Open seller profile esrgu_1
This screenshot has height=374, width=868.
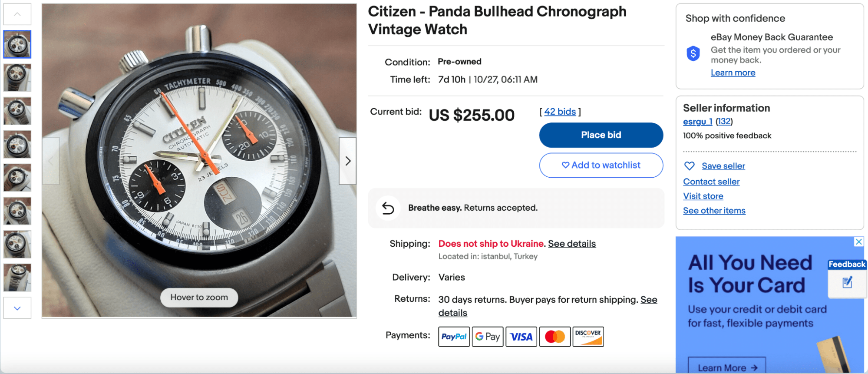pos(697,122)
